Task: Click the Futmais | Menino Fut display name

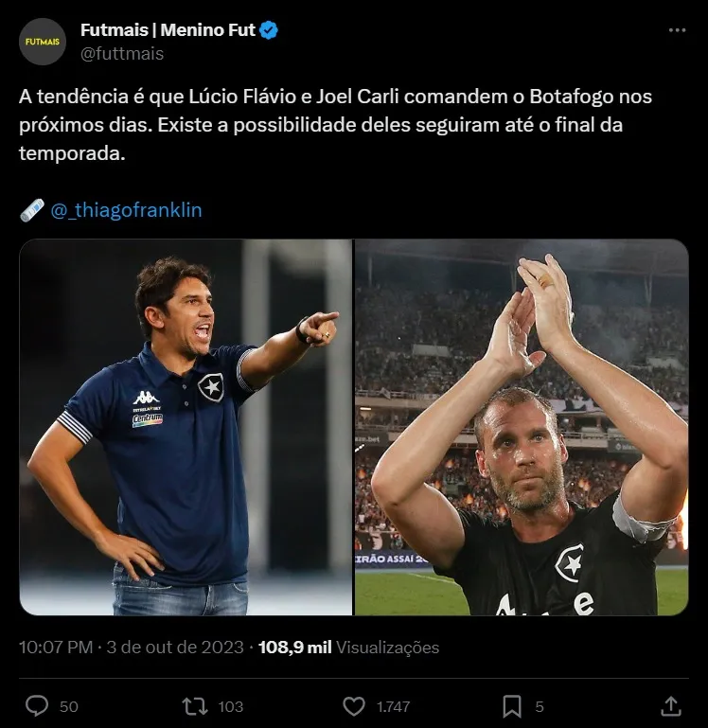Action: (x=168, y=30)
